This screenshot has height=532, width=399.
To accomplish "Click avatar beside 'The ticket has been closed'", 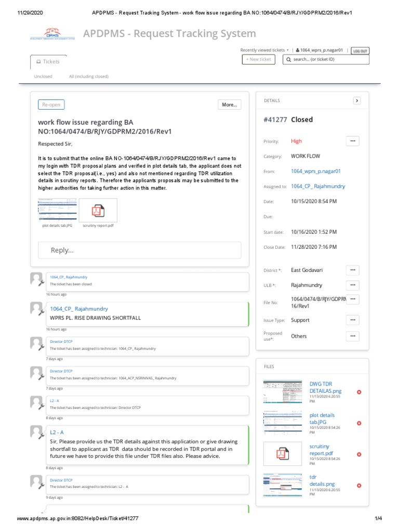I will click(x=37, y=279).
